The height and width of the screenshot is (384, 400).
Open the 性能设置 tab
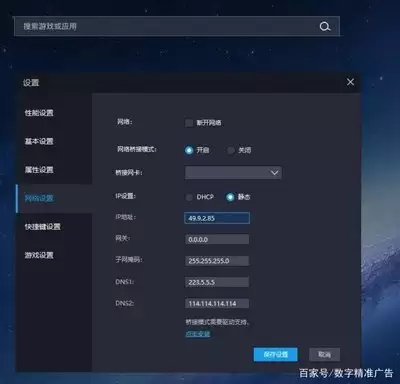click(39, 113)
